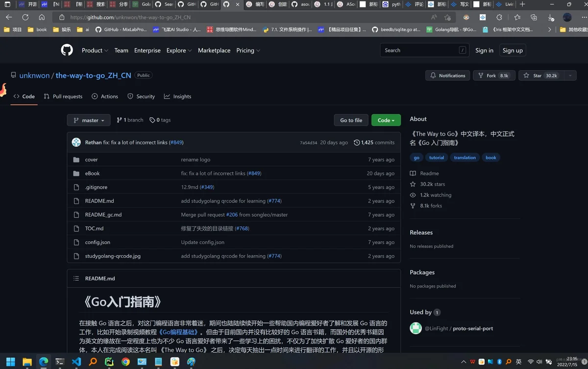Open the 0 tags link

[x=160, y=120]
